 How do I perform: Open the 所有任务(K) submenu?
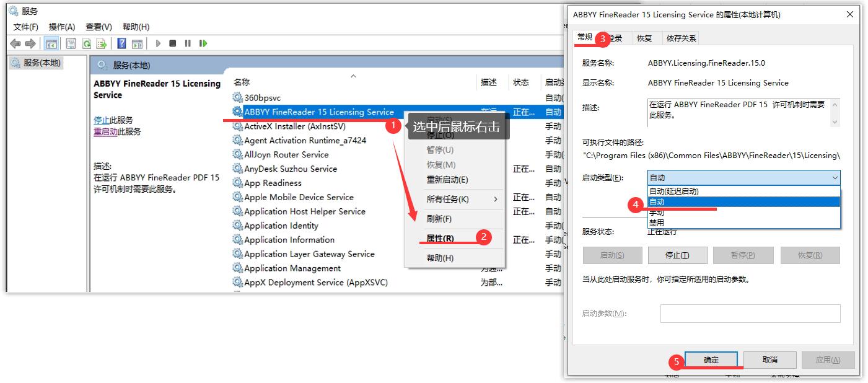pos(461,199)
